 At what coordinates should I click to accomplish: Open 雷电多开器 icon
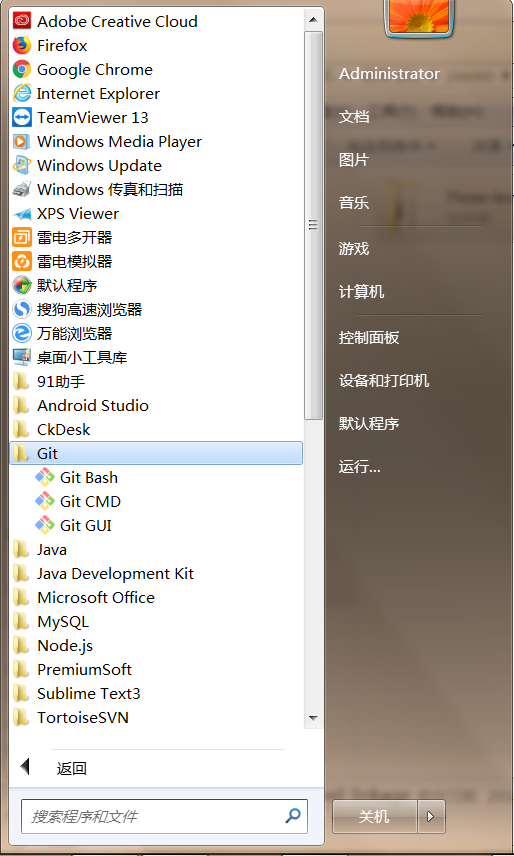pyautogui.click(x=22, y=237)
